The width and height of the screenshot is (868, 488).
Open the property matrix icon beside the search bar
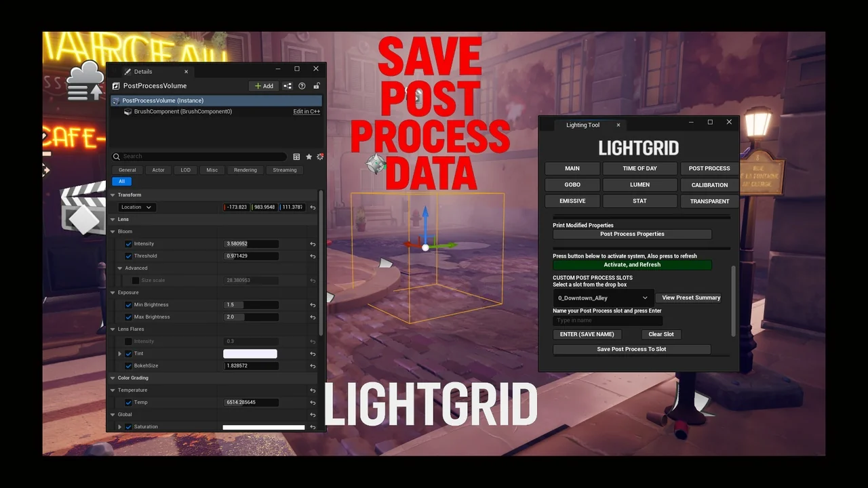(296, 157)
